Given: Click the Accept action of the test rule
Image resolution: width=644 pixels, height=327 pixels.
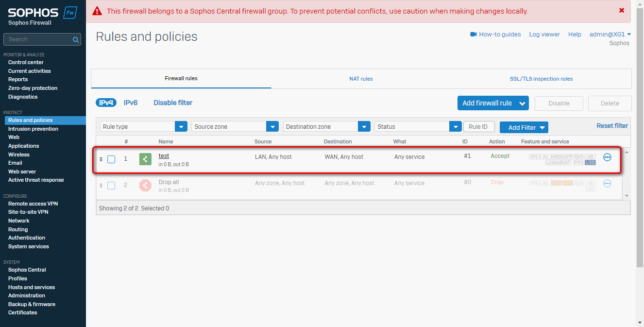Looking at the screenshot, I should coord(500,156).
